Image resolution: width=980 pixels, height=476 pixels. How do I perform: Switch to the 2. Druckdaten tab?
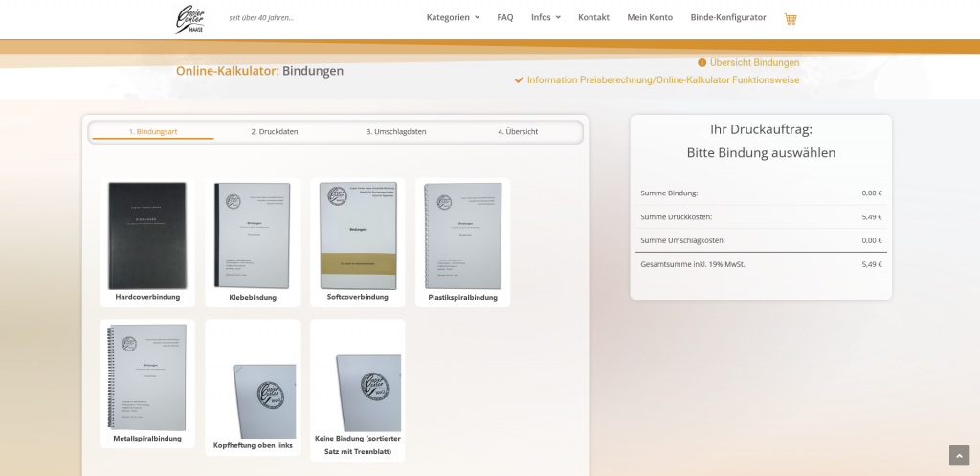click(275, 131)
